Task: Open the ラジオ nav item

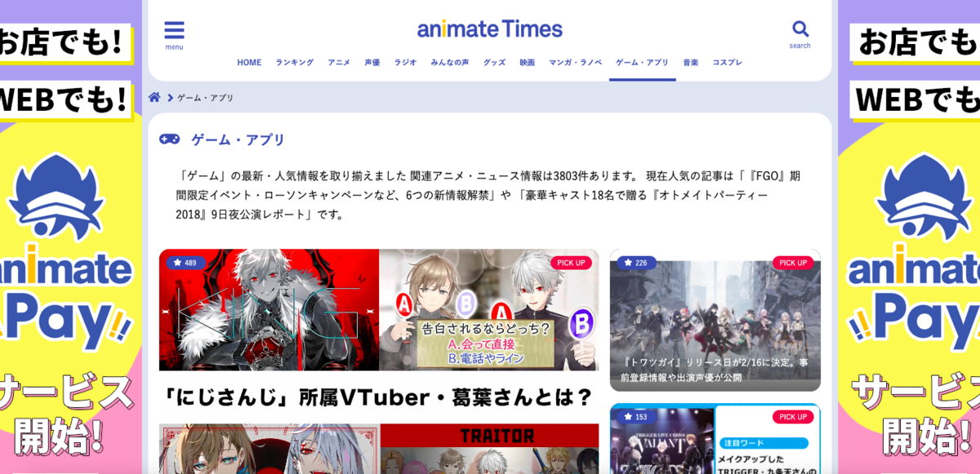Action: click(405, 62)
